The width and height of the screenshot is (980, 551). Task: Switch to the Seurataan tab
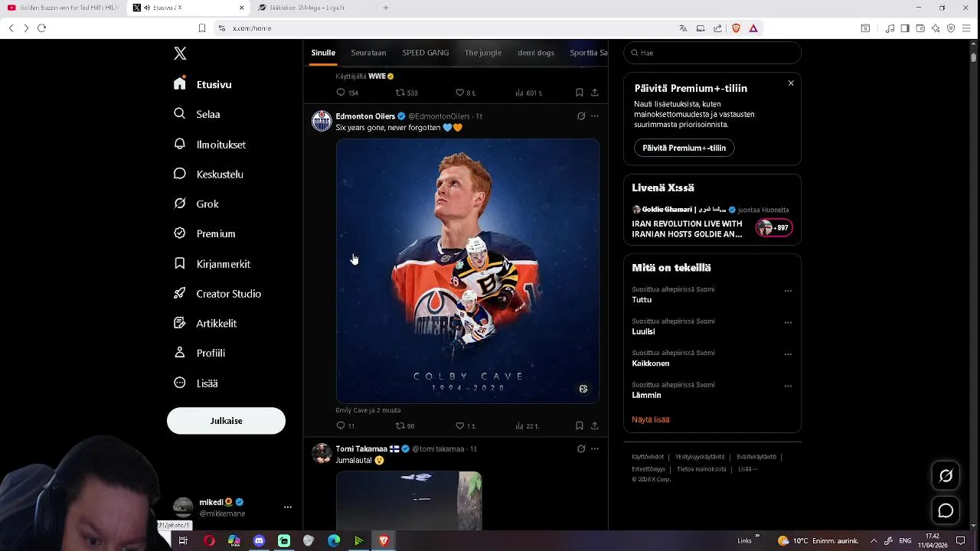pos(368,53)
